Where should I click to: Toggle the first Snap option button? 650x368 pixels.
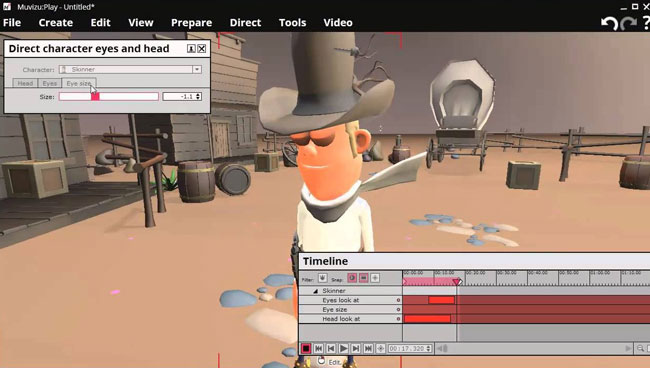[352, 278]
